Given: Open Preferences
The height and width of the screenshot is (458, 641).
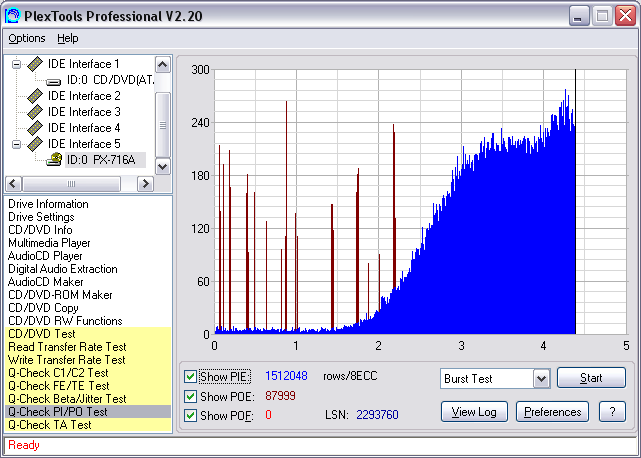Looking at the screenshot, I should (552, 412).
